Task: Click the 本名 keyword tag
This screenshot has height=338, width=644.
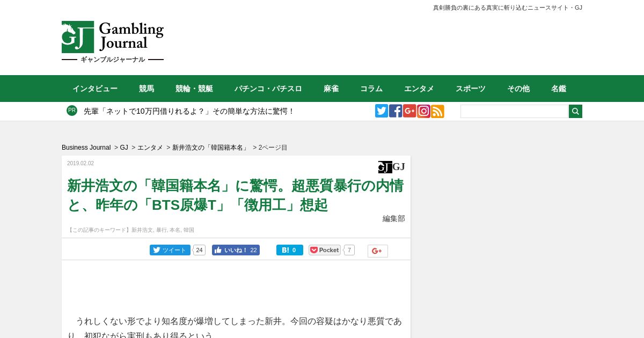Action: point(175,230)
